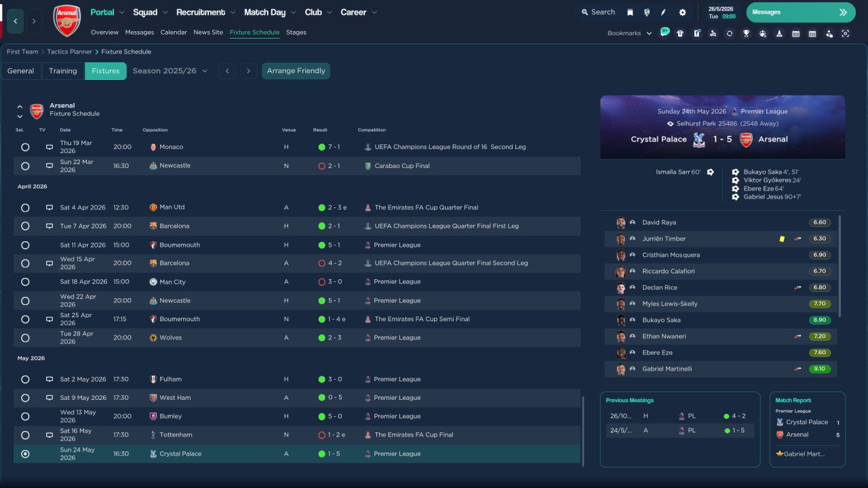Viewport: 868px width, 488px height.
Task: Click the pencil edit icon in top bar
Action: pos(664,12)
